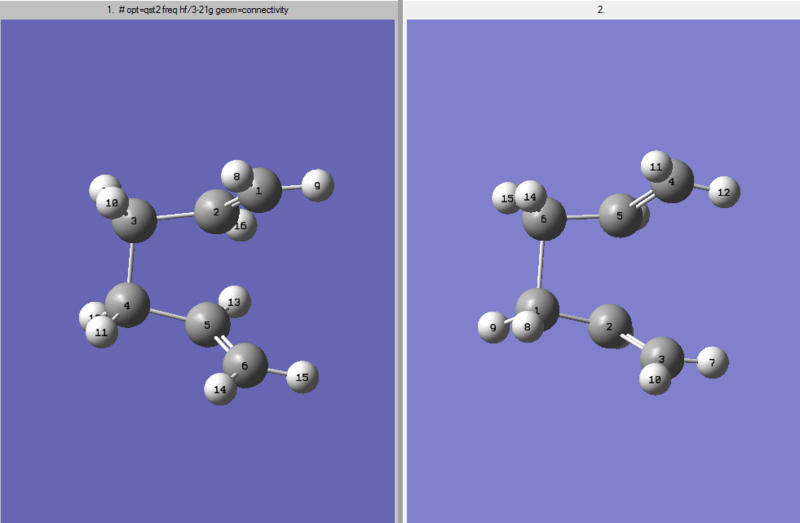Activate the view titled "2."

click(x=602, y=10)
